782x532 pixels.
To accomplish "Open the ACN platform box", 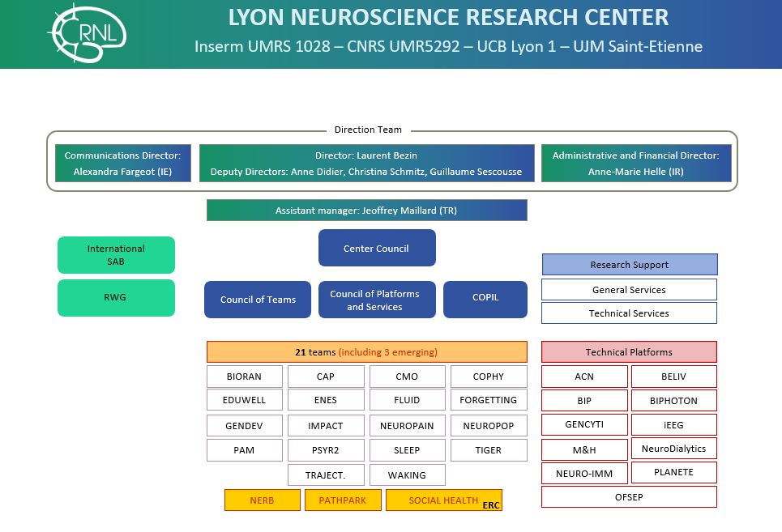I will coord(584,377).
